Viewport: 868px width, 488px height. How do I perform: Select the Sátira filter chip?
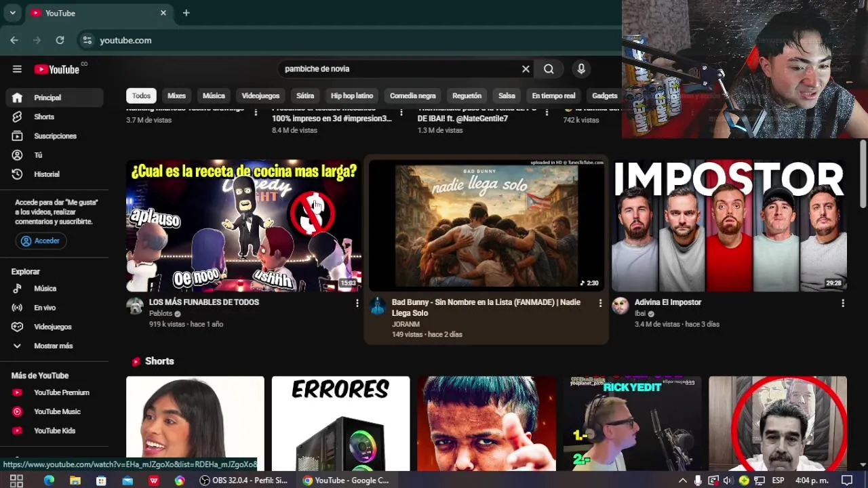[305, 96]
